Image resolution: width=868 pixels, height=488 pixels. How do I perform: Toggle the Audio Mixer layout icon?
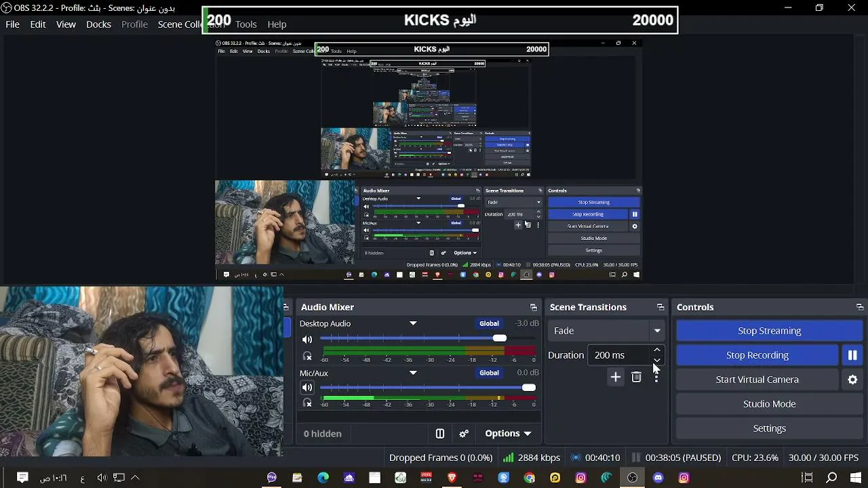(x=440, y=434)
